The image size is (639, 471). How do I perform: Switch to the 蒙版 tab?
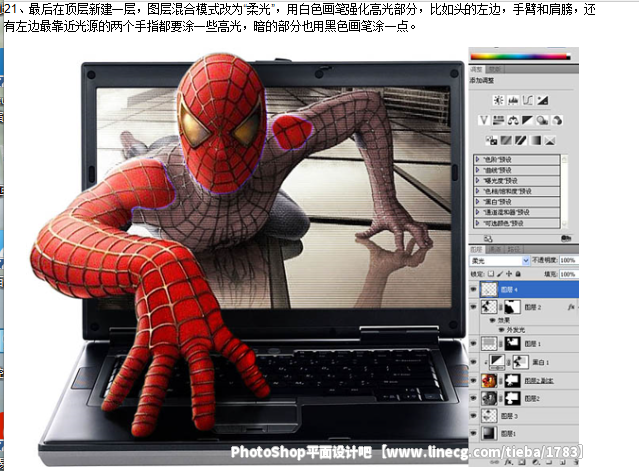click(495, 69)
